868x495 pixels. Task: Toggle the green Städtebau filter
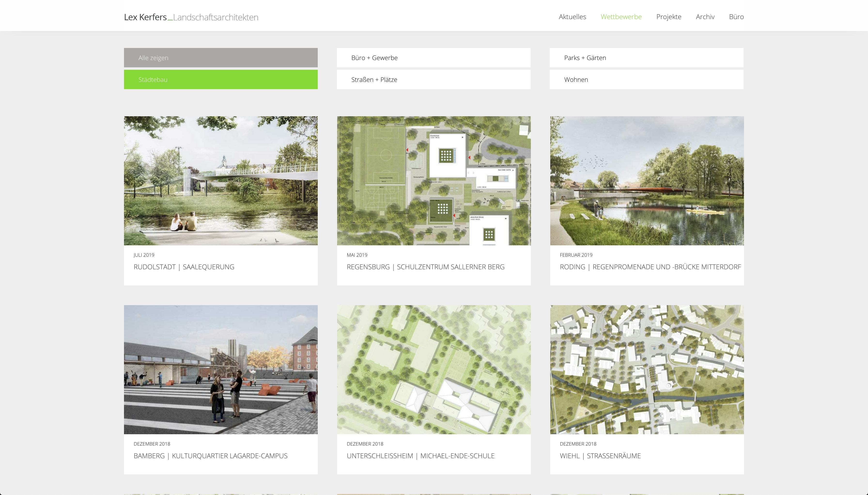(x=221, y=79)
